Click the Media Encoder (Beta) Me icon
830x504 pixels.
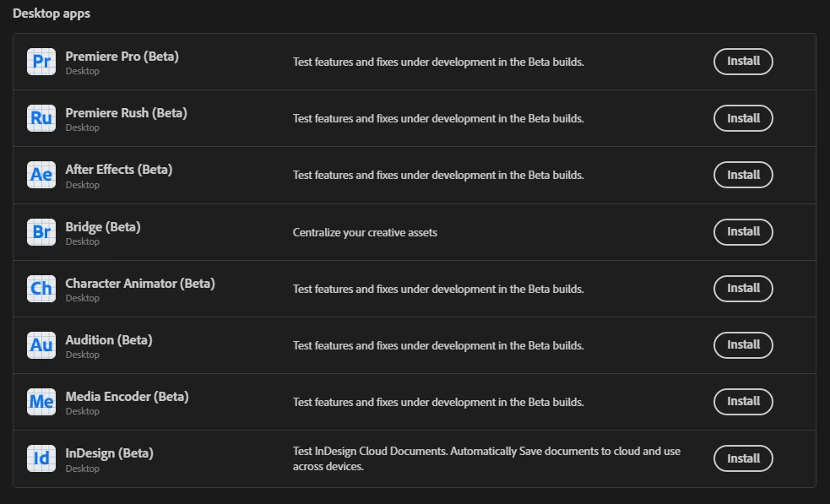click(x=41, y=402)
